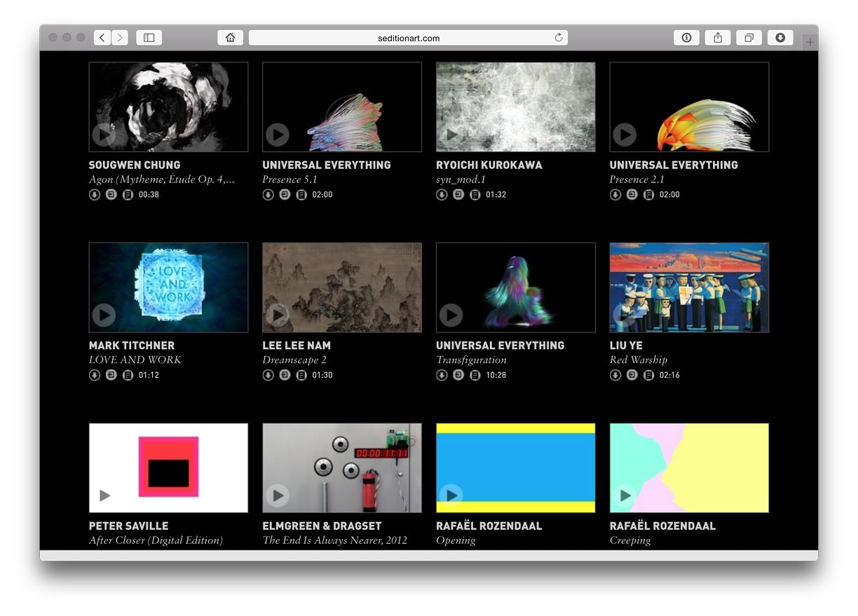
Task: Play Ryoichi Kurokawa's syn_mod.1 preview
Action: coord(451,135)
